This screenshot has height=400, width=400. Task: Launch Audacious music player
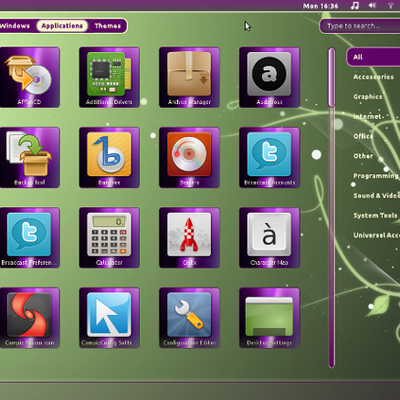pyautogui.click(x=269, y=77)
